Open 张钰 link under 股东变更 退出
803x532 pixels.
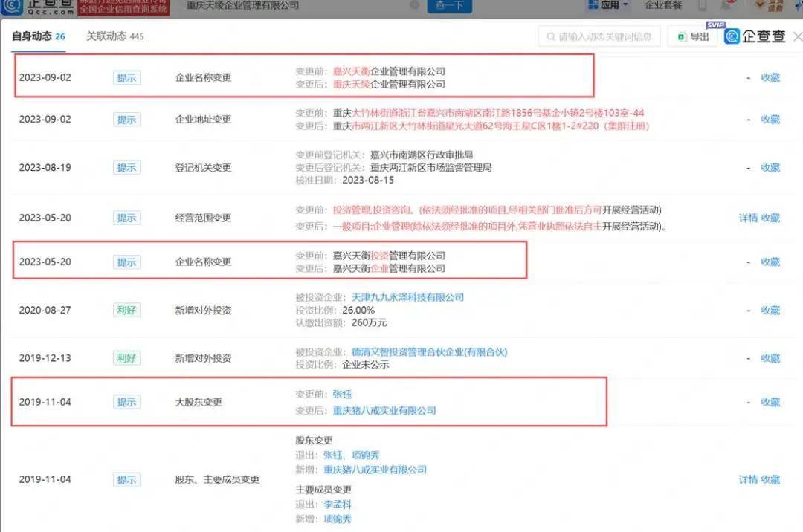click(x=333, y=455)
